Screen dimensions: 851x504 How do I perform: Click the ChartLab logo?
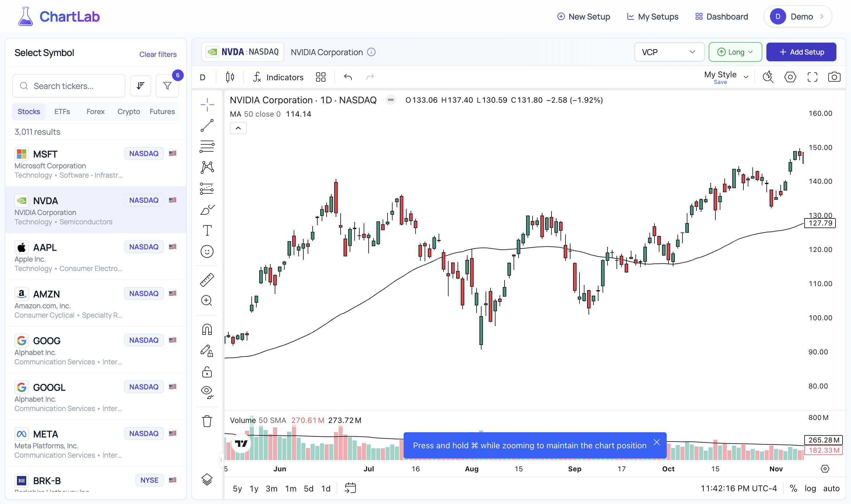point(59,17)
